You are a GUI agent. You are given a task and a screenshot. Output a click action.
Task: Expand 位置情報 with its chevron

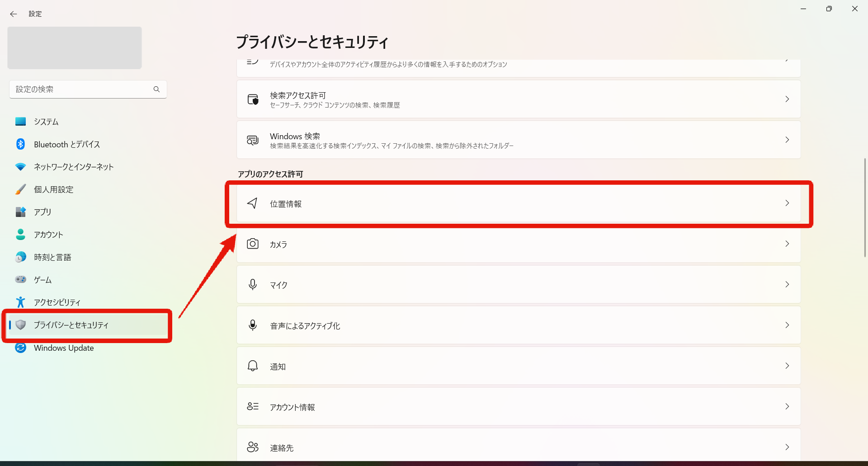787,203
